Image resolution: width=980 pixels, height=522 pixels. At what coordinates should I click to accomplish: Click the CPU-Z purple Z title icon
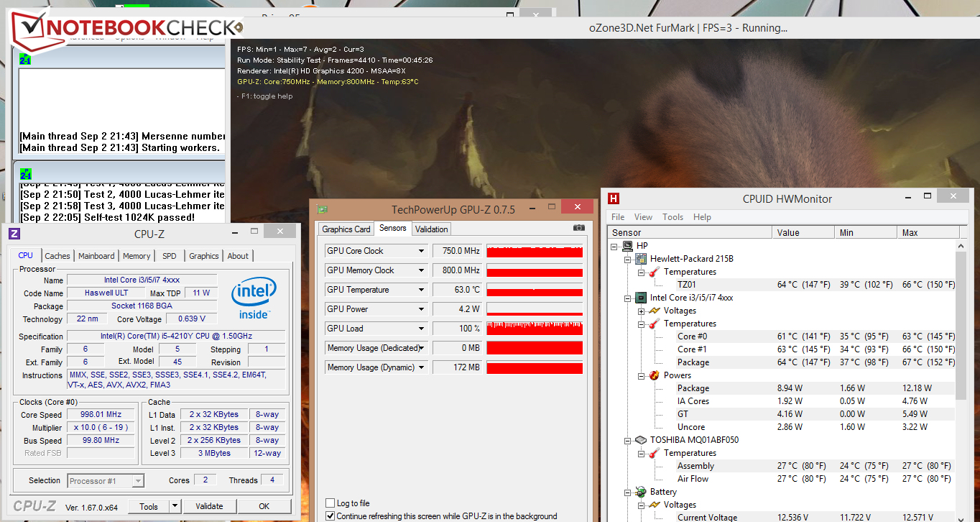point(14,234)
